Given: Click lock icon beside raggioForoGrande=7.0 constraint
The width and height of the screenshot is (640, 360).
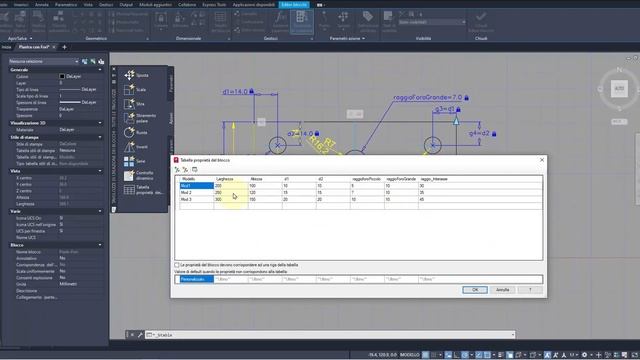Looking at the screenshot, I should pos(467,98).
